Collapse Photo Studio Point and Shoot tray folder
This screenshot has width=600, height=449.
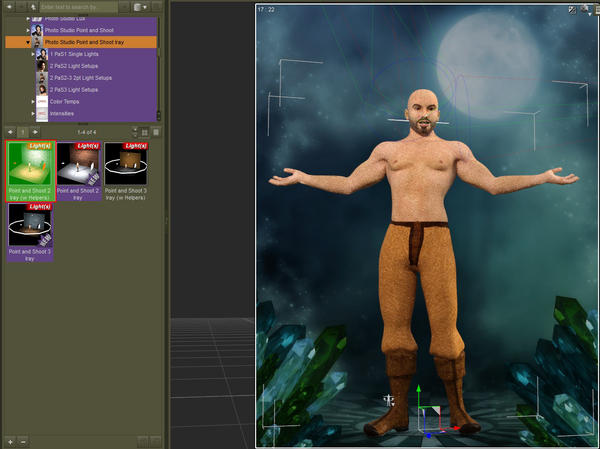(x=28, y=42)
